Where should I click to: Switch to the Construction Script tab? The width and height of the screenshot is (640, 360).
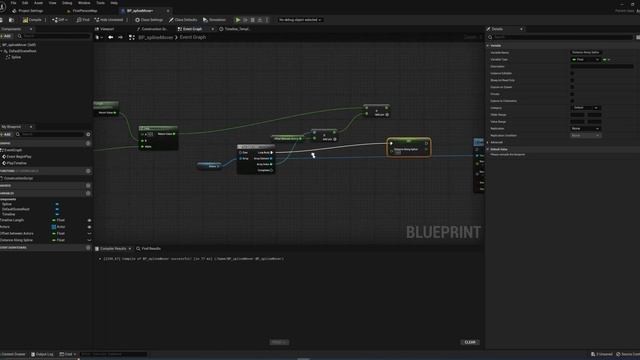click(x=152, y=29)
